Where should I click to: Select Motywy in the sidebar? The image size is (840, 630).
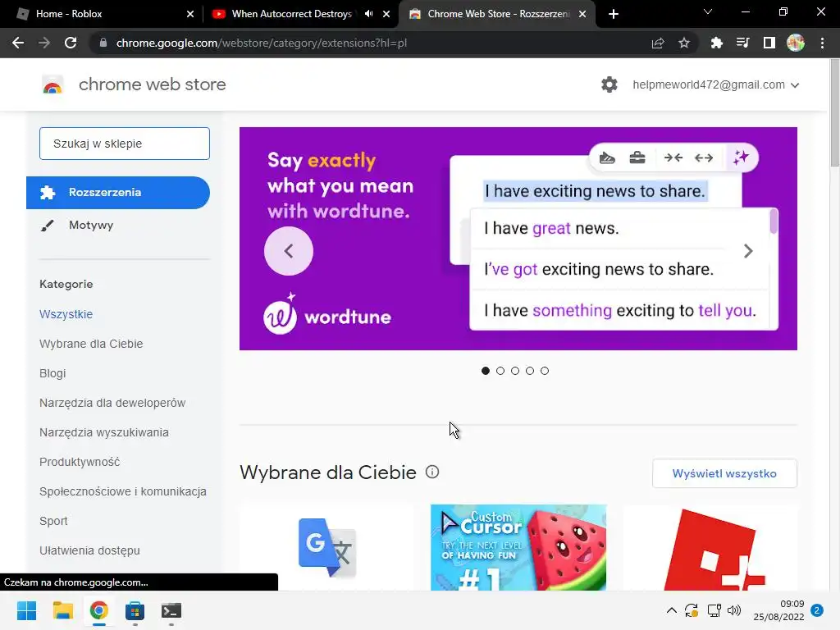pos(91,225)
